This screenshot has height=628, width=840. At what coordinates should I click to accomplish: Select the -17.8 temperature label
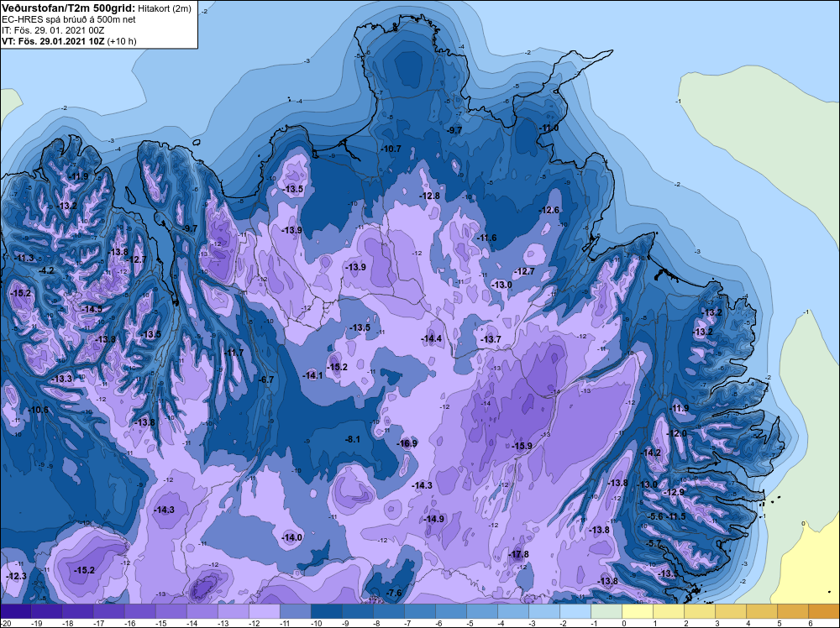pos(518,554)
